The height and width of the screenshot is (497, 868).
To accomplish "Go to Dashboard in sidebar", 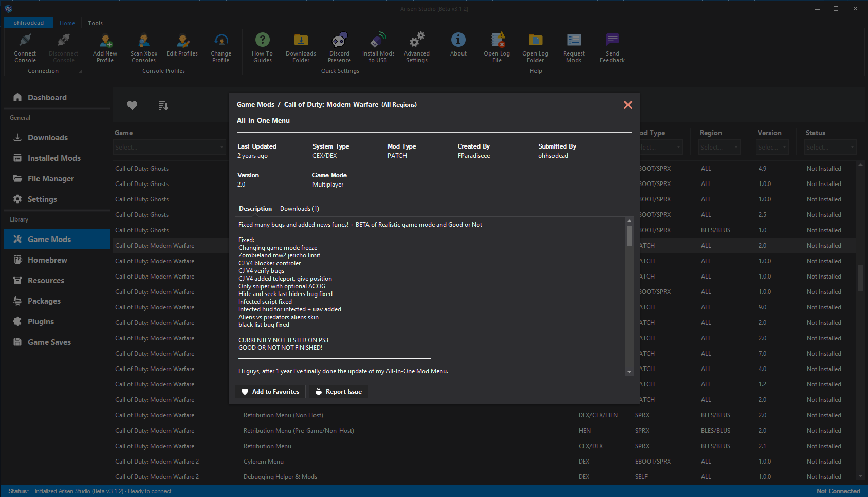I will 57,98.
